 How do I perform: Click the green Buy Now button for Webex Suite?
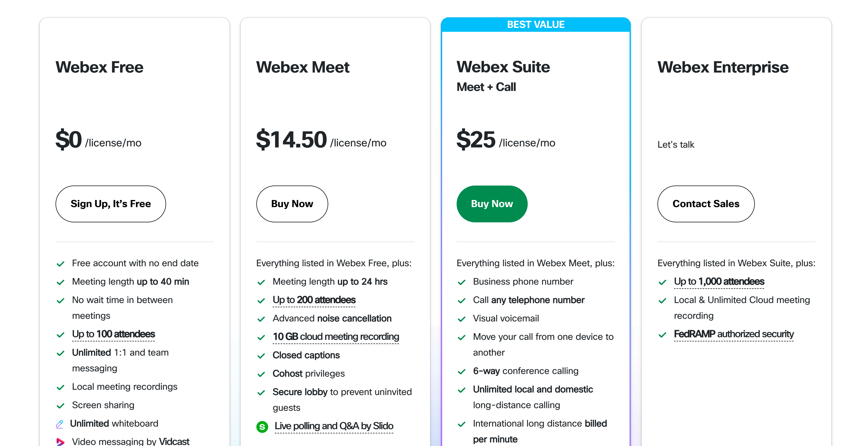(x=492, y=204)
